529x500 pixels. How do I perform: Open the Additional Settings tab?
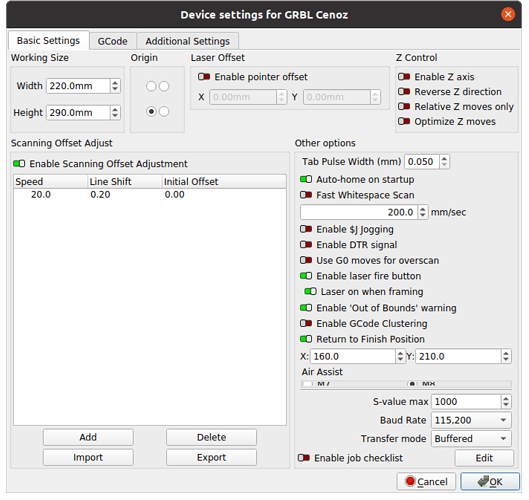[188, 41]
